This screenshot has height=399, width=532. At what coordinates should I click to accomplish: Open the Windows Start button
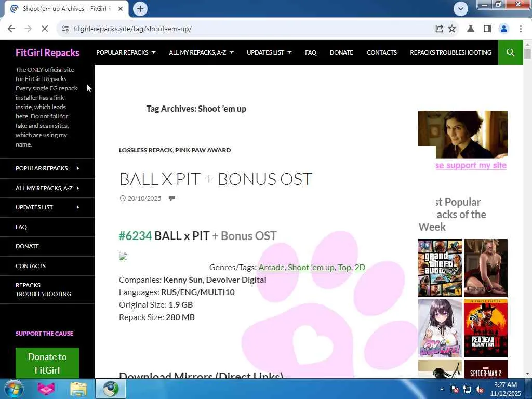[14, 389]
